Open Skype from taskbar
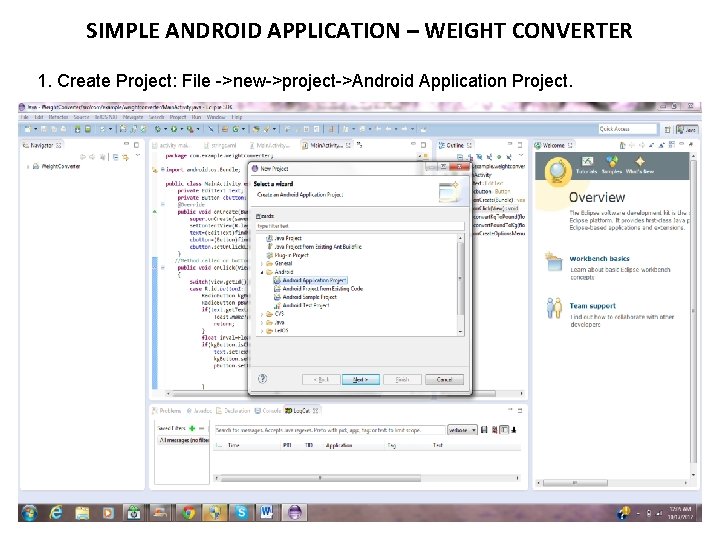 (241, 512)
